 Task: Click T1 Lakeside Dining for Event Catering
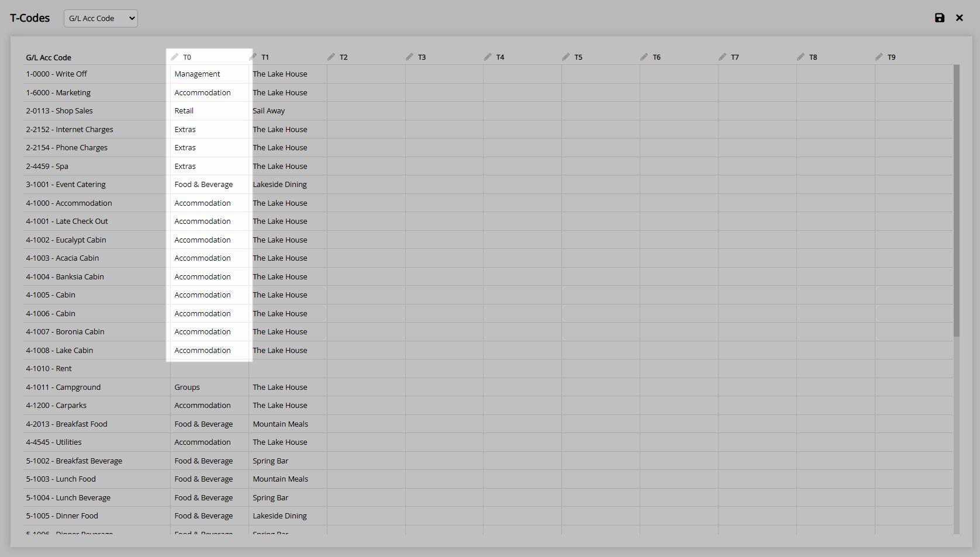click(288, 185)
